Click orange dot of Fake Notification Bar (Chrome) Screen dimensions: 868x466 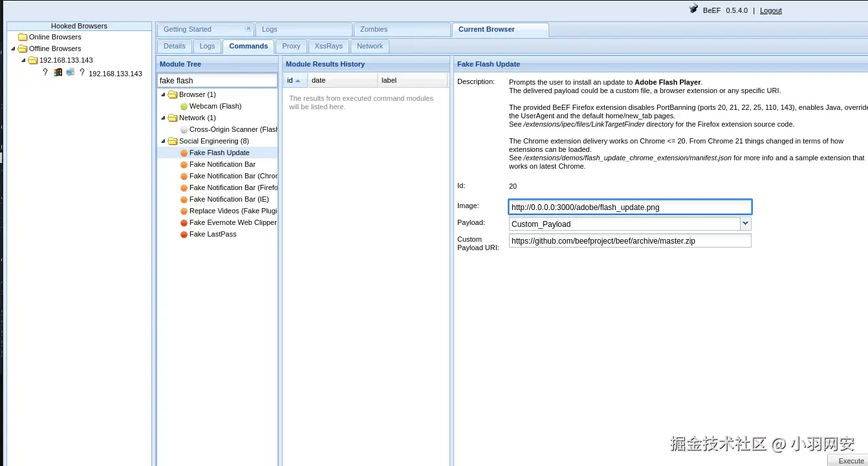click(184, 176)
